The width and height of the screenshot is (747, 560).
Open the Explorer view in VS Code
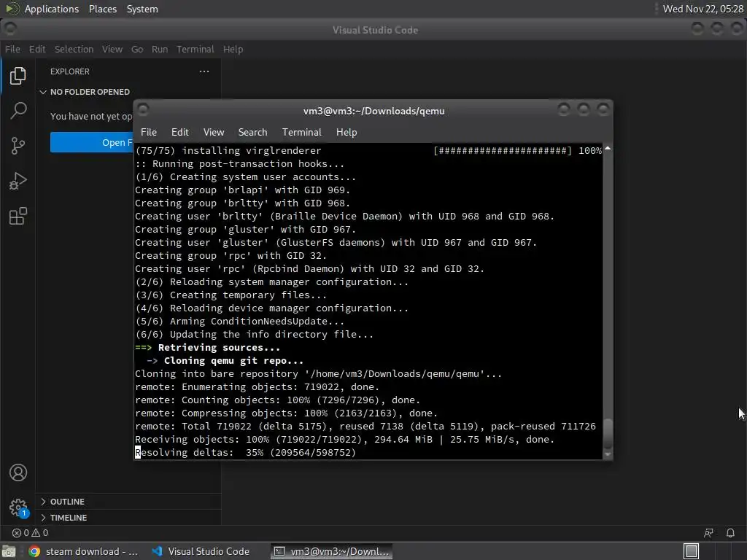pos(18,76)
